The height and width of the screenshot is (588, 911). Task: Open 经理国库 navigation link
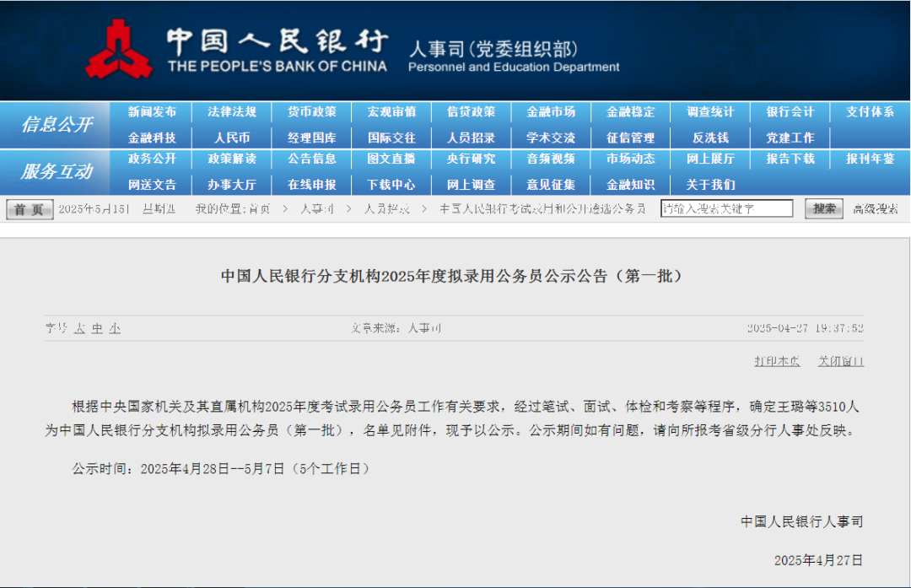312,138
